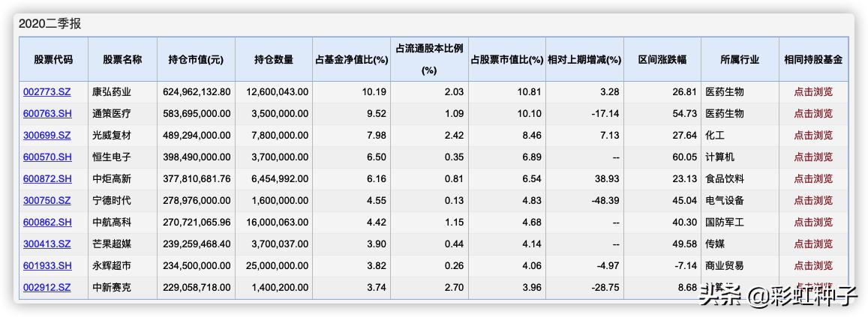Open stock code link 002912.SZ
This screenshot has width=868, height=317.
(x=47, y=288)
